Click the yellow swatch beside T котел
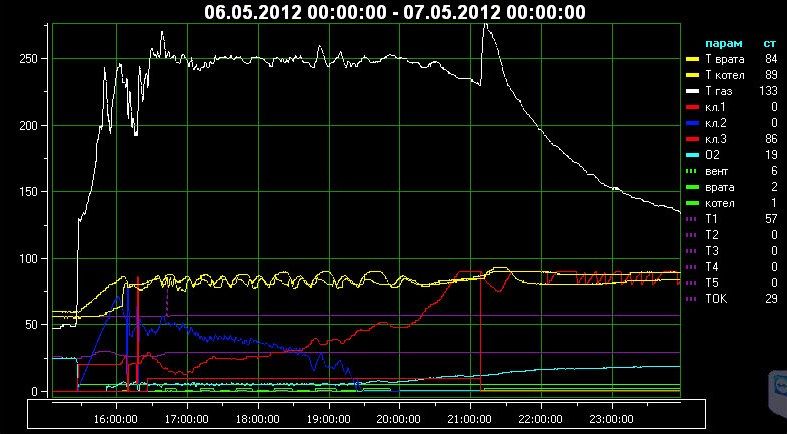 [693, 75]
